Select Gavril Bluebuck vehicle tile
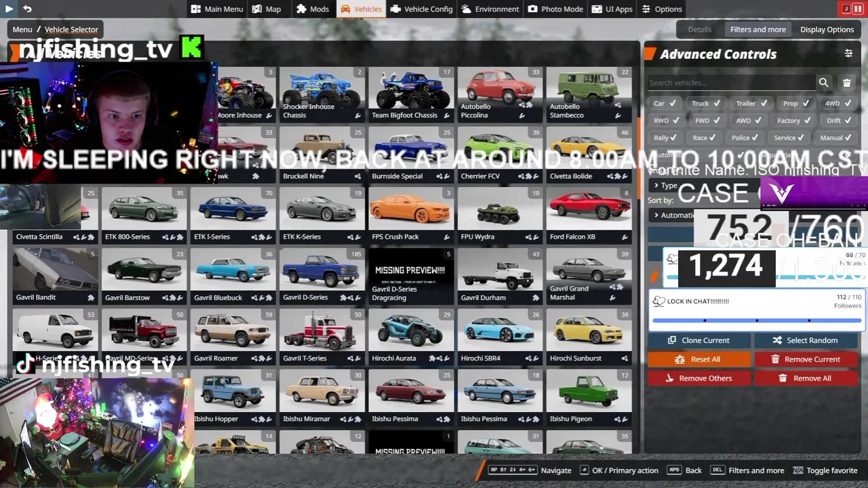The width and height of the screenshot is (868, 488). click(233, 277)
